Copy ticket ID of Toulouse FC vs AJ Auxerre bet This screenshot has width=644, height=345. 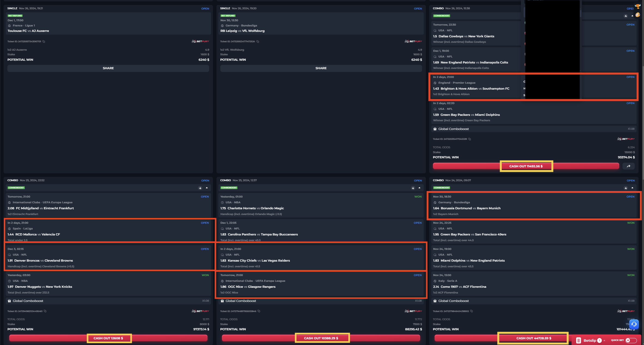coord(44,41)
